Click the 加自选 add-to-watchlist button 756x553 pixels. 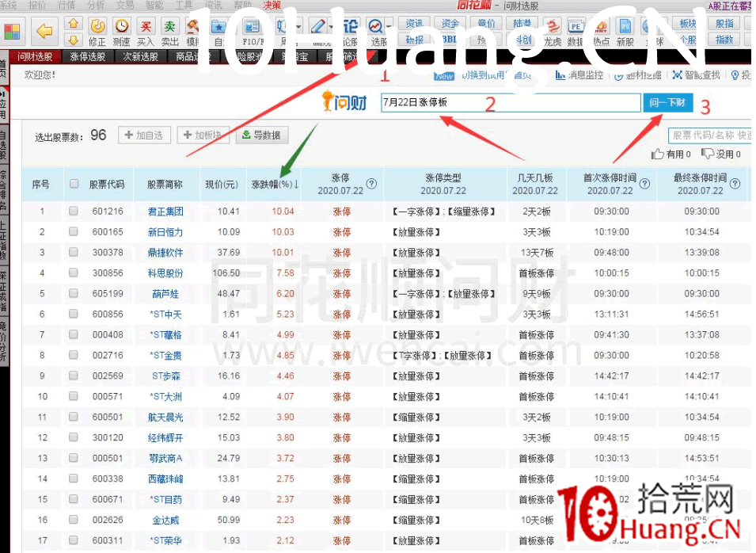(x=144, y=135)
